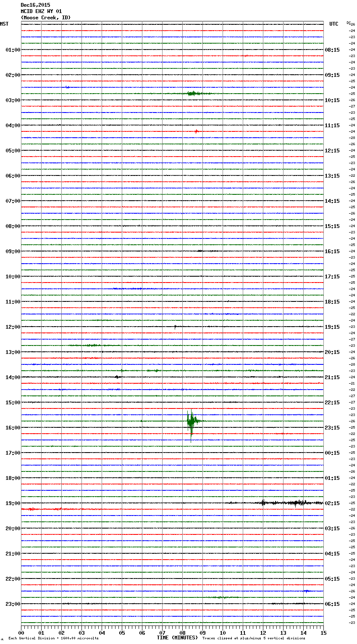Select the MST label '02:00'
This screenshot has width=357, height=644.
tap(13, 75)
